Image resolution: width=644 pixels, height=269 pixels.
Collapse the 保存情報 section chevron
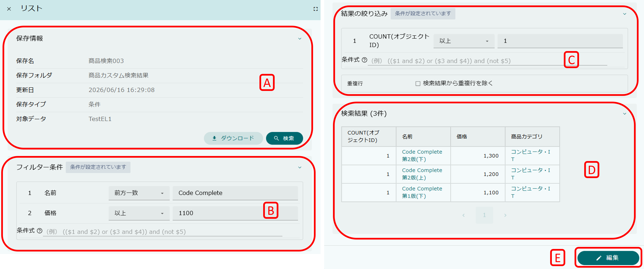(x=300, y=39)
